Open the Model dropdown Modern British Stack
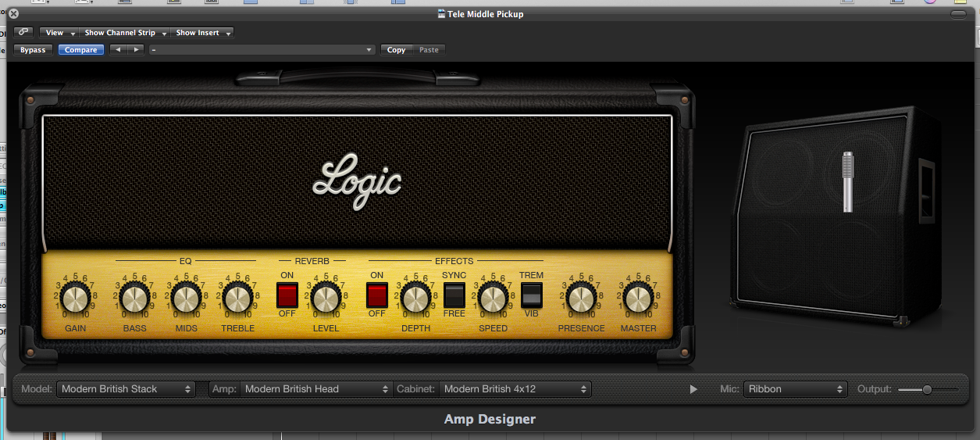The image size is (980, 440). pyautogui.click(x=126, y=388)
